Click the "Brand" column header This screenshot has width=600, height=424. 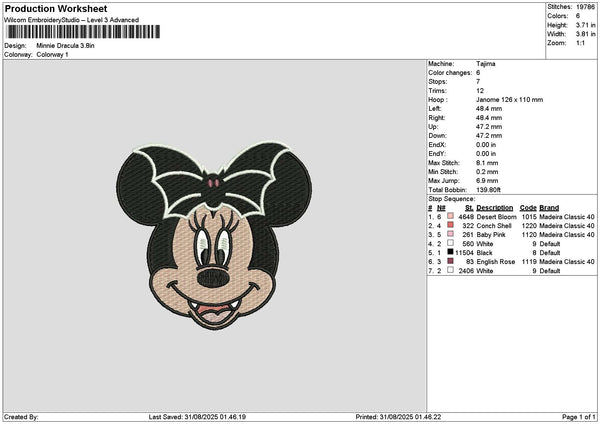[x=549, y=208]
